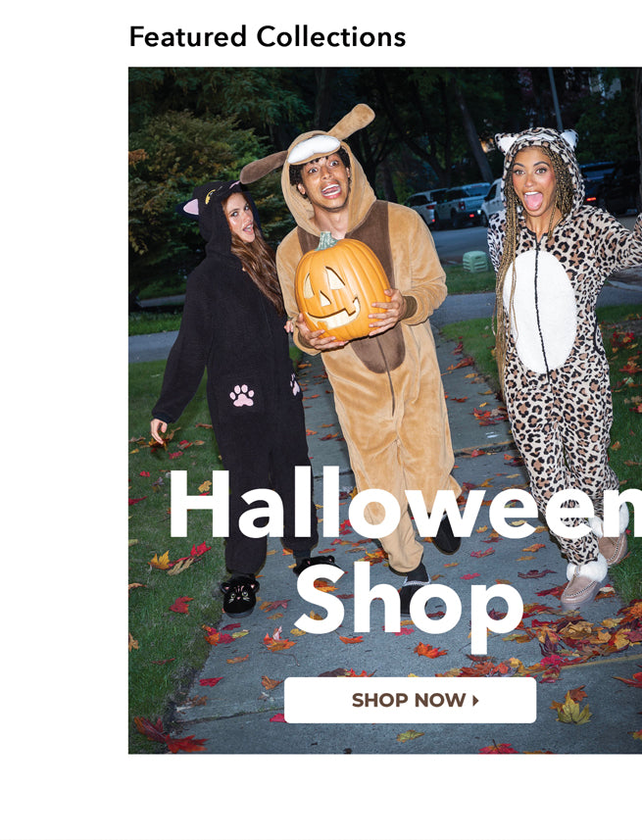Viewport: 642px width, 840px height.
Task: Click the Featured Collections heading
Action: 268,37
